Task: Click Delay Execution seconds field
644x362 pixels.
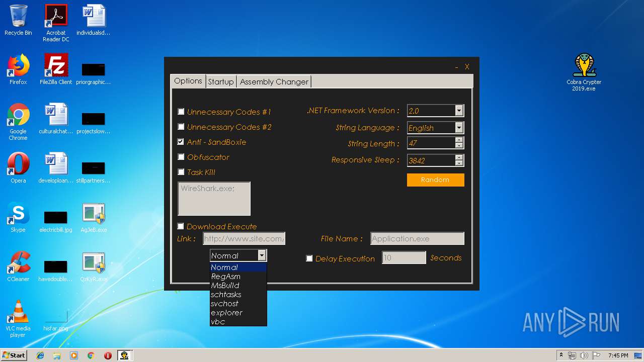Action: pyautogui.click(x=404, y=258)
